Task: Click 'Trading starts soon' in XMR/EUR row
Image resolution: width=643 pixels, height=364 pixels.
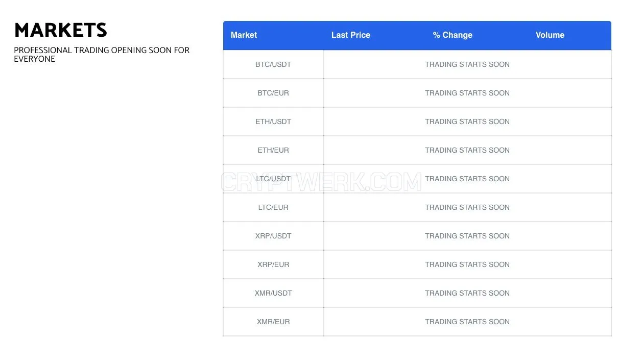Action: coord(467,322)
